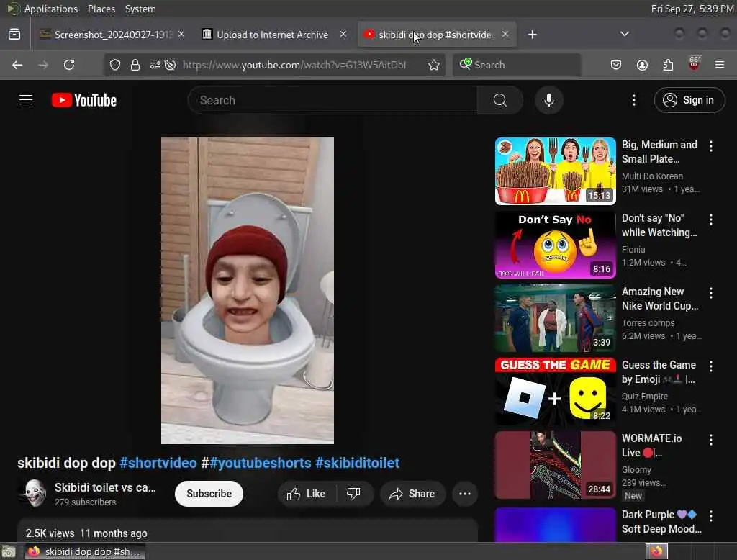This screenshot has height=560, width=737.
Task: Open Firefox application menu
Action: tap(720, 65)
